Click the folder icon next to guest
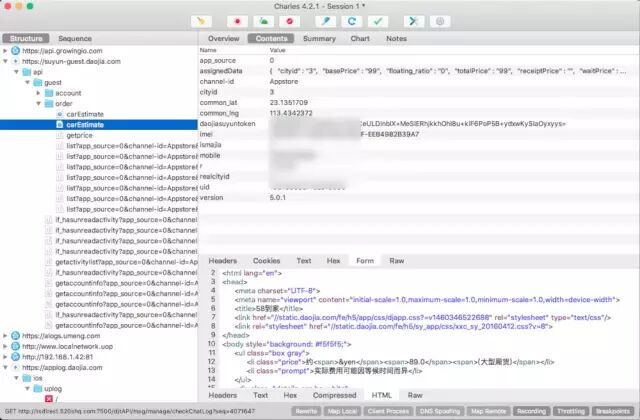This screenshot has width=640, height=420. pyautogui.click(x=38, y=82)
